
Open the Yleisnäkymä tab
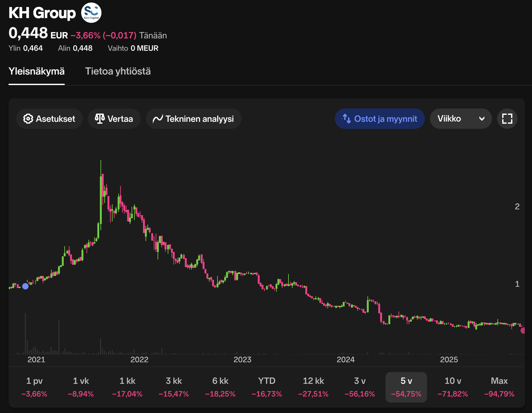(x=36, y=71)
